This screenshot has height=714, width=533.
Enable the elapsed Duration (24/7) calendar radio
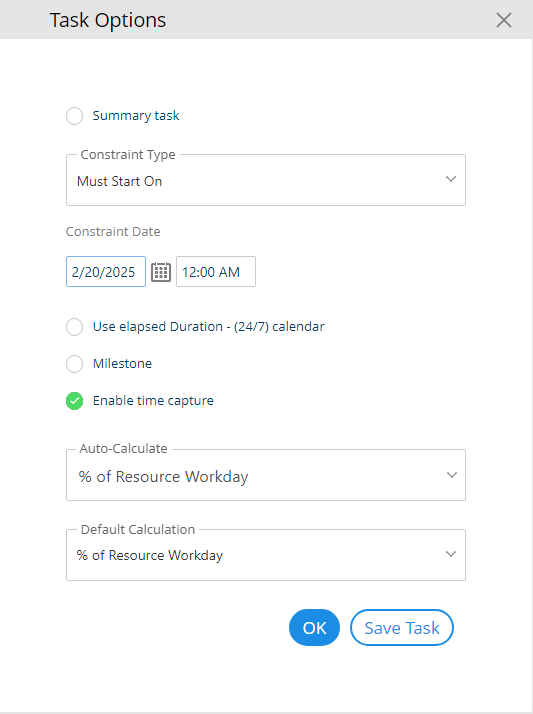(x=75, y=327)
